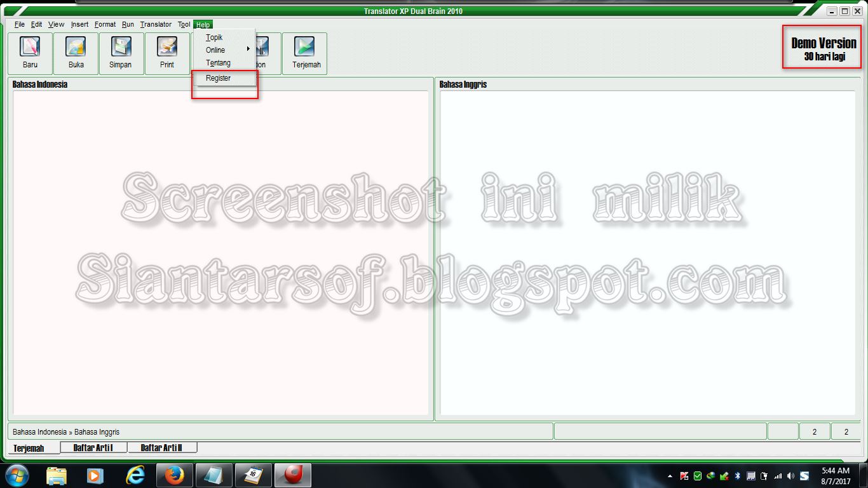Click the Bluetooth tray icon

(738, 476)
